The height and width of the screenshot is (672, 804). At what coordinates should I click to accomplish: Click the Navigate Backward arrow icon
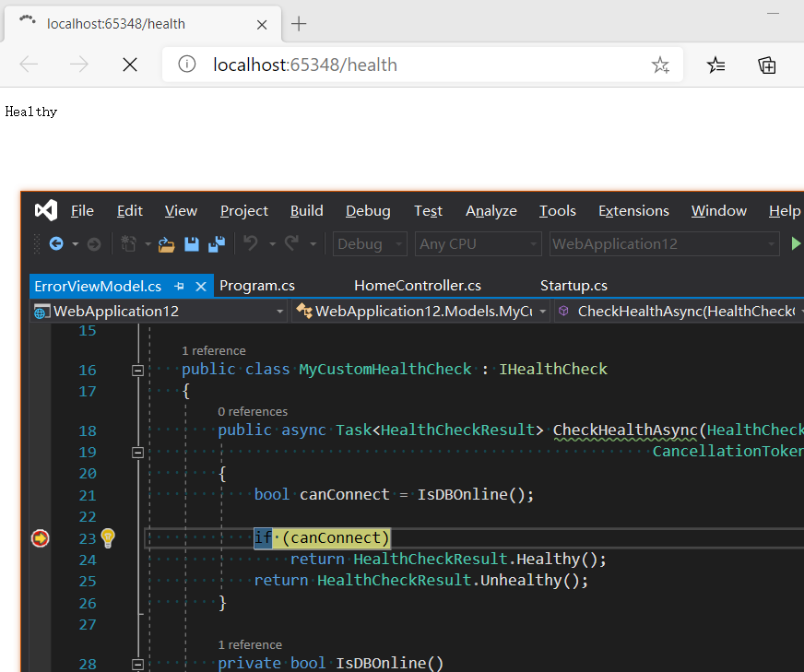pyautogui.click(x=56, y=244)
